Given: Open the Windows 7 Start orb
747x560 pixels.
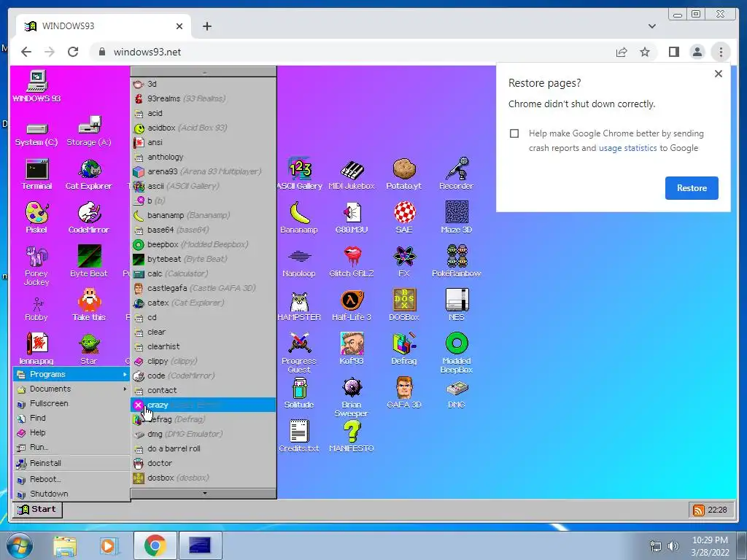Looking at the screenshot, I should click(x=19, y=545).
